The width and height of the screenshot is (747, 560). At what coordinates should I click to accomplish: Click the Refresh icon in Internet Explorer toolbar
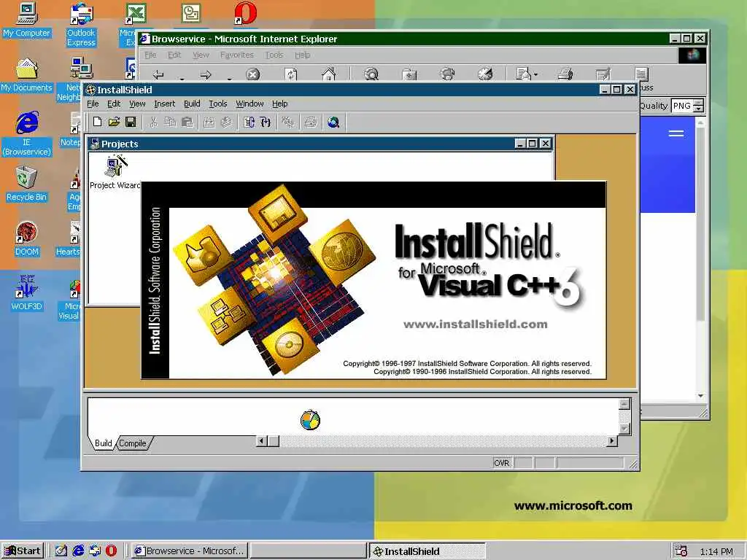tap(290, 74)
